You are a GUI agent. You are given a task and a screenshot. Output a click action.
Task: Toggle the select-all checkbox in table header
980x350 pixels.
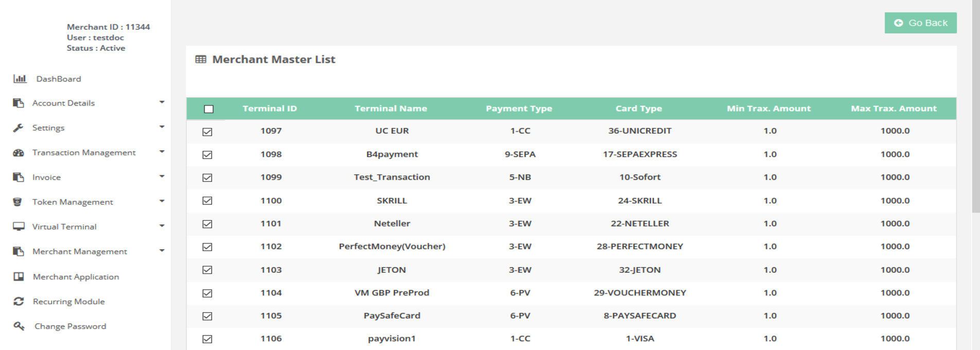(208, 109)
